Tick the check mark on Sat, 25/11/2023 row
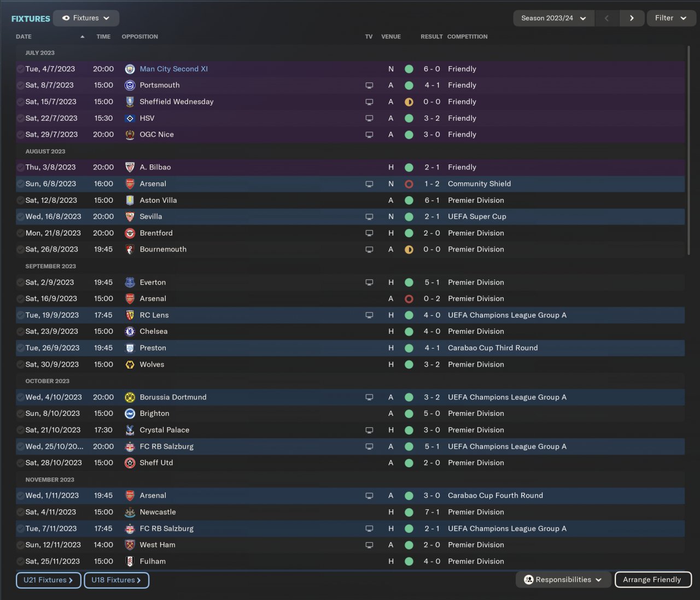700x600 pixels. [x=20, y=561]
